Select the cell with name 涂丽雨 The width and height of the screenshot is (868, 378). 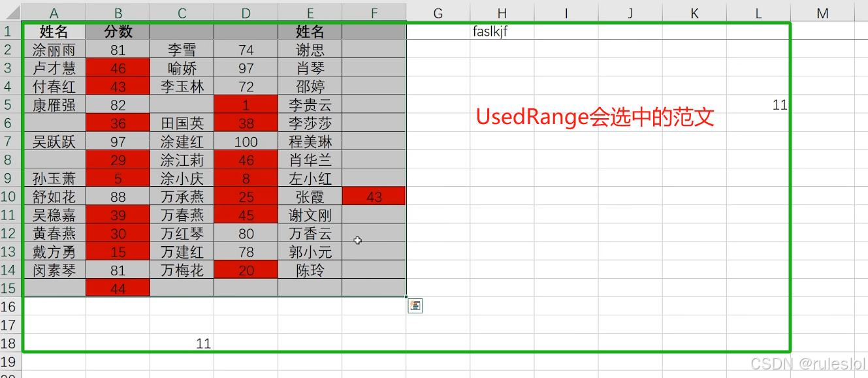tap(54, 50)
